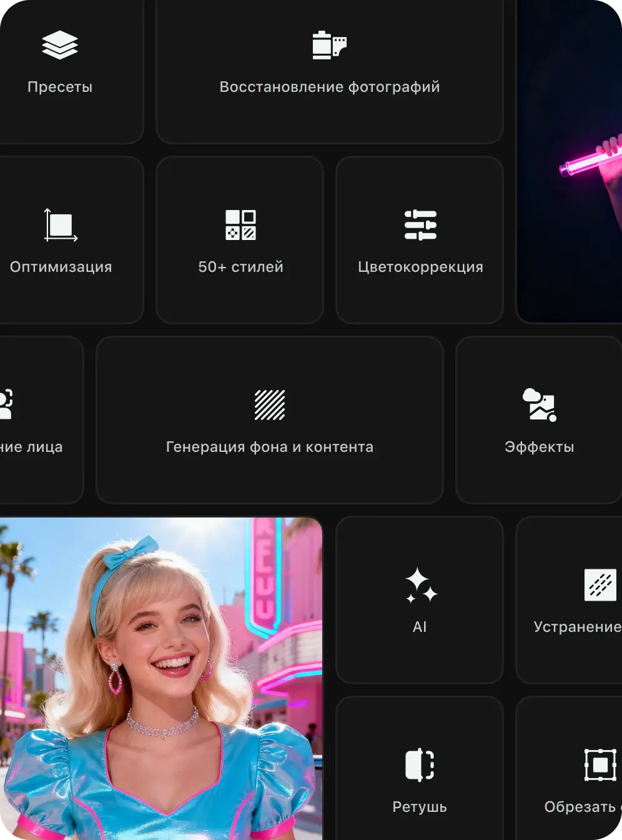Open the Эффекты cloud-and-image icon
This screenshot has height=840, width=622.
click(539, 405)
